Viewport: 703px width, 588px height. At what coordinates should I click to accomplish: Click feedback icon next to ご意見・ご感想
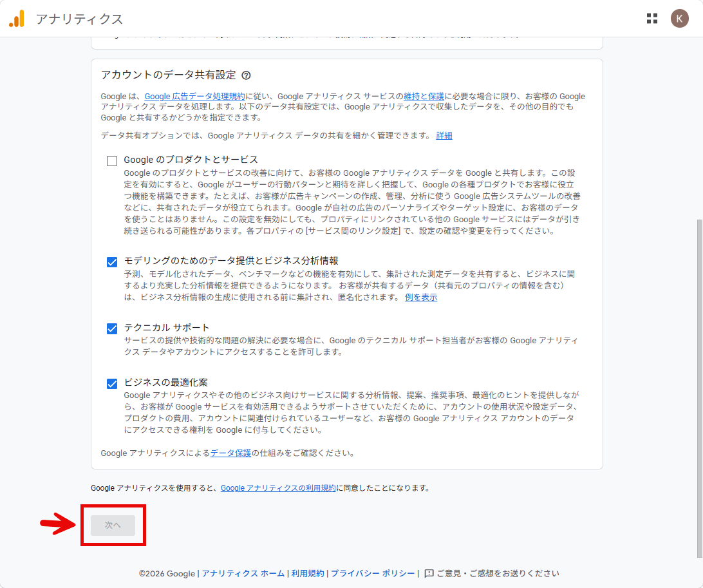(x=429, y=573)
